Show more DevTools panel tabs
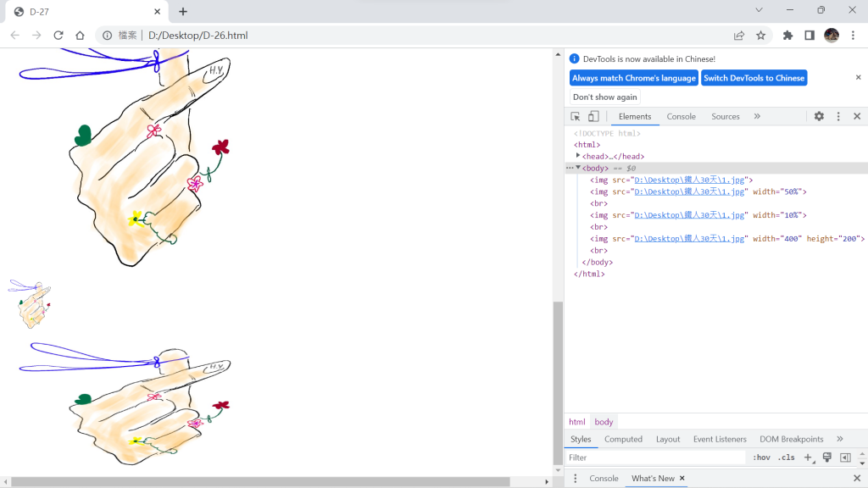The image size is (868, 488). 757,116
